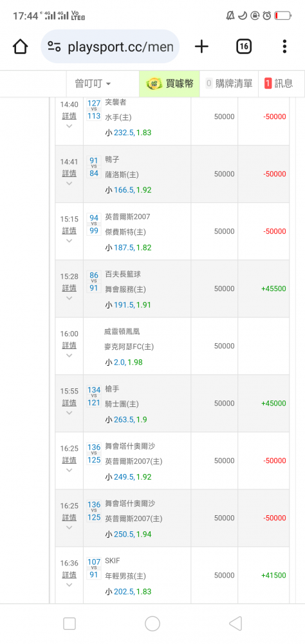This screenshot has width=305, height=644.
Task: Tap the Android back navigation triangle
Action: tap(236, 623)
